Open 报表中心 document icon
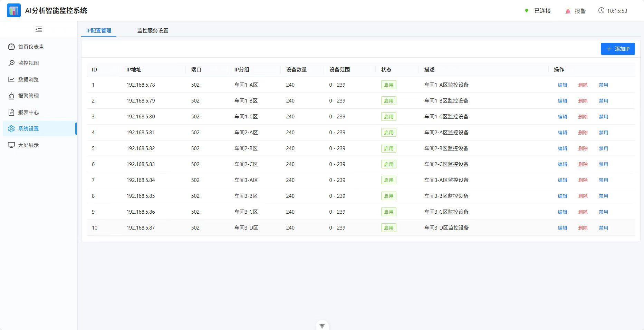 [11, 112]
